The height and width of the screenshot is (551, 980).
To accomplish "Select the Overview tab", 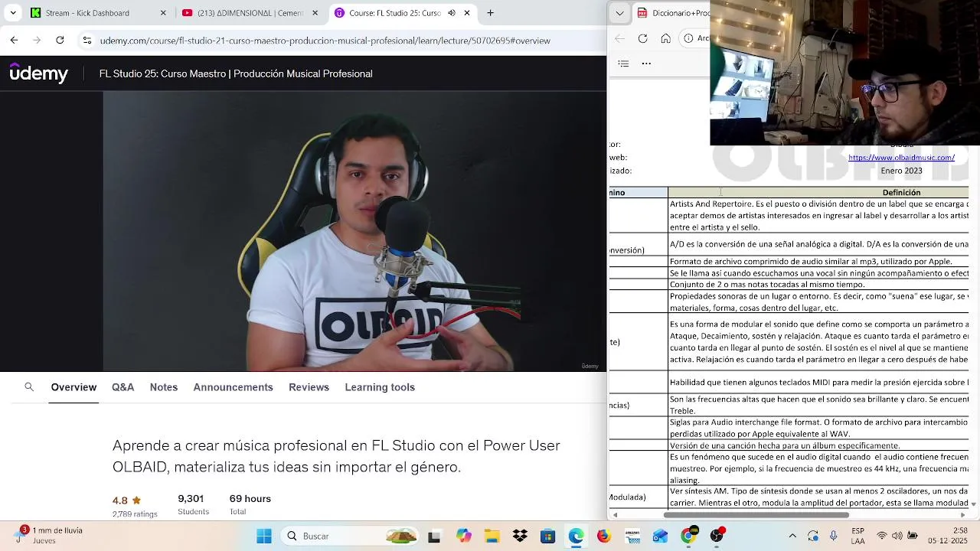I will 73,387.
